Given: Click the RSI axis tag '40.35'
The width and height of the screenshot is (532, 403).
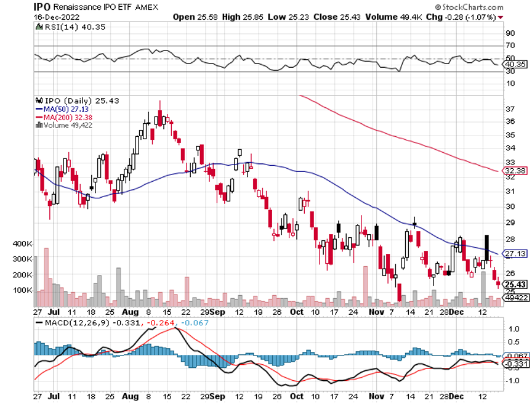Looking at the screenshot, I should click(515, 64).
